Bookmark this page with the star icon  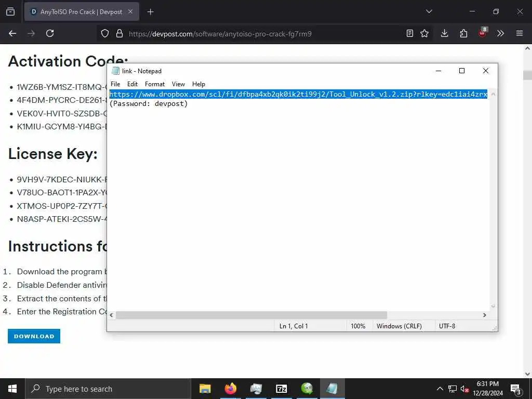pos(424,33)
